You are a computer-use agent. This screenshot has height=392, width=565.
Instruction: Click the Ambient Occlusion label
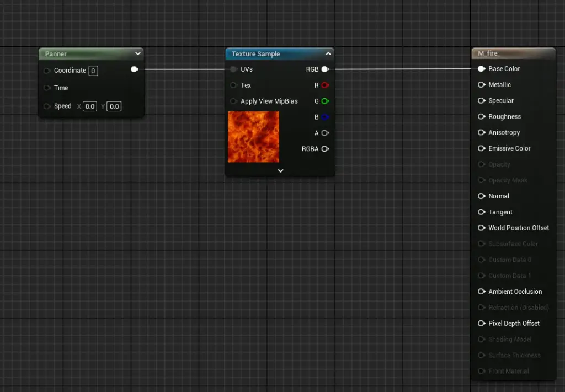515,292
